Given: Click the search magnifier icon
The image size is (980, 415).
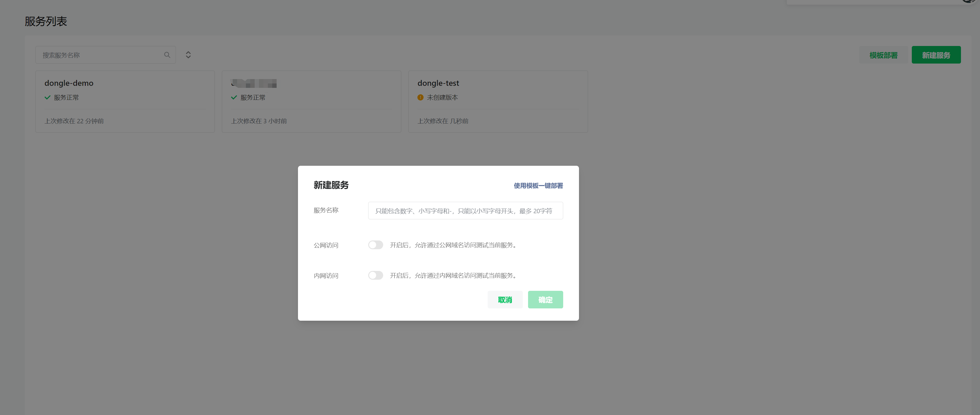Looking at the screenshot, I should [x=167, y=55].
